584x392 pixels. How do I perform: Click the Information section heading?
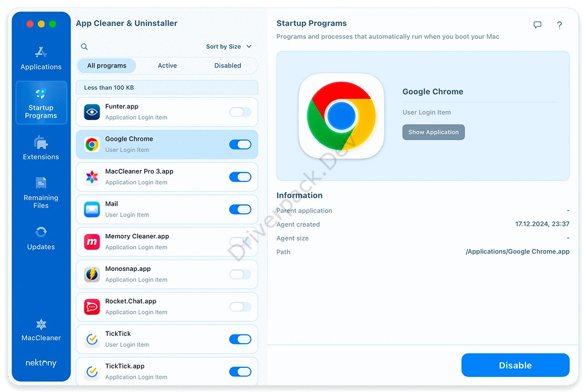[299, 195]
